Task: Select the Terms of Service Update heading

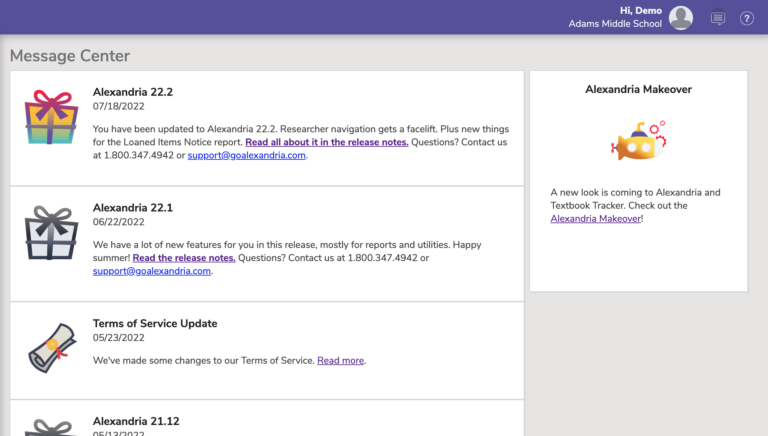Action: (155, 324)
